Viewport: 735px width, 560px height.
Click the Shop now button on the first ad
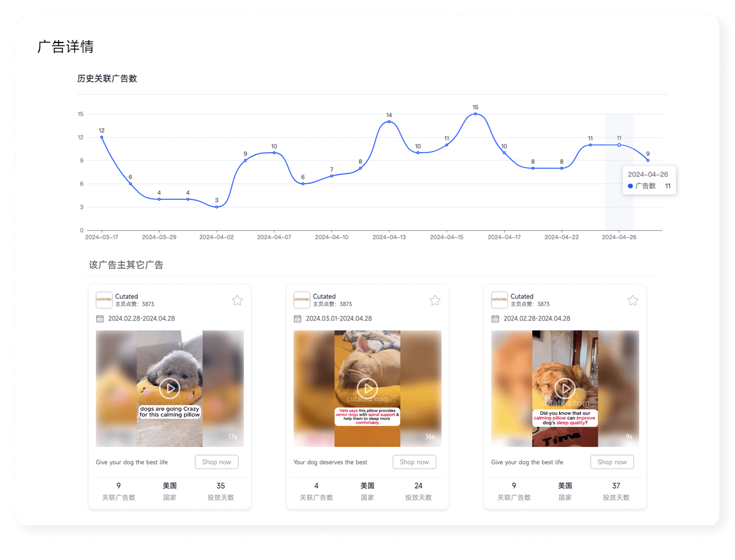217,462
